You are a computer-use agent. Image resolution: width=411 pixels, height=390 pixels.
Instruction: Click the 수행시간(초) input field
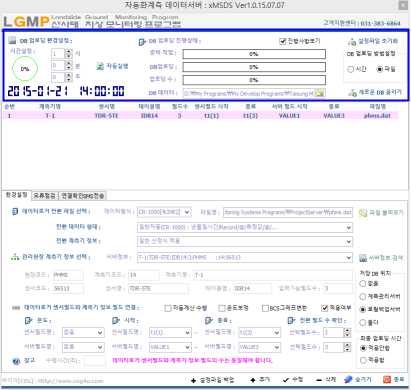95,361
